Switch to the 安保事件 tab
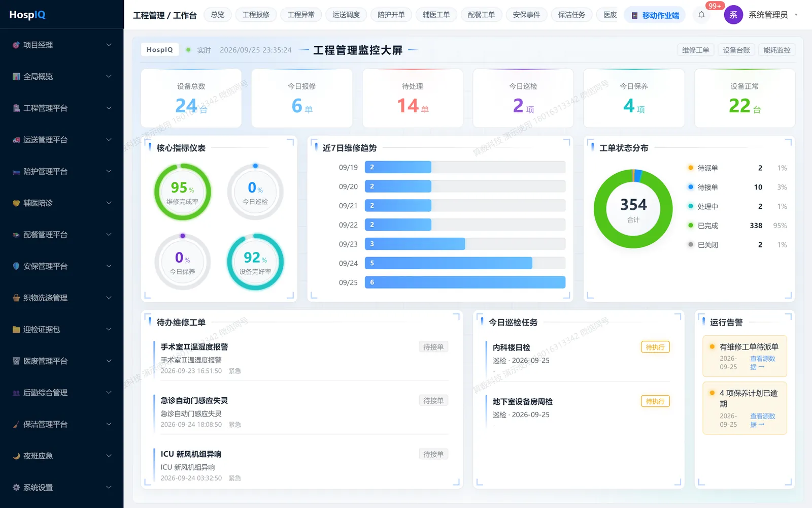The width and height of the screenshot is (812, 508). tap(526, 15)
